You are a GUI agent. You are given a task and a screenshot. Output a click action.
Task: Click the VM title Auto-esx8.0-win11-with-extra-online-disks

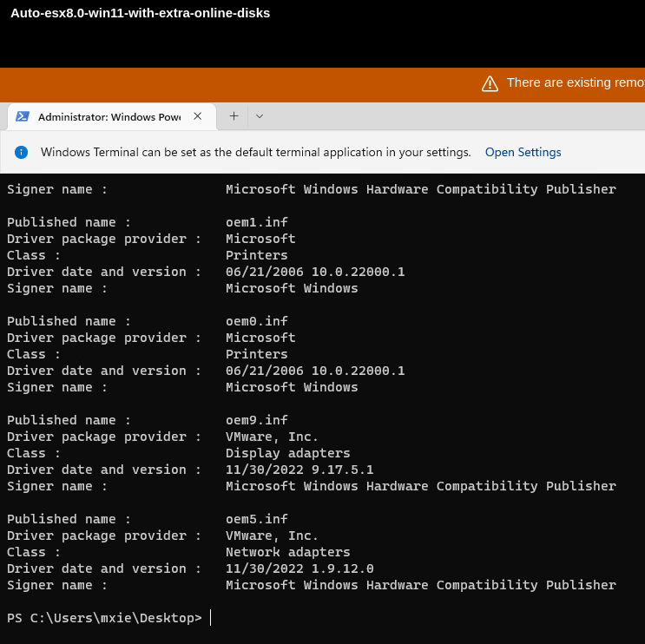(140, 13)
